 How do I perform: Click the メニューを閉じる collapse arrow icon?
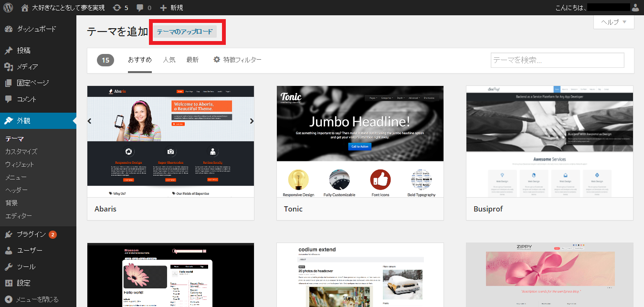(x=9, y=299)
